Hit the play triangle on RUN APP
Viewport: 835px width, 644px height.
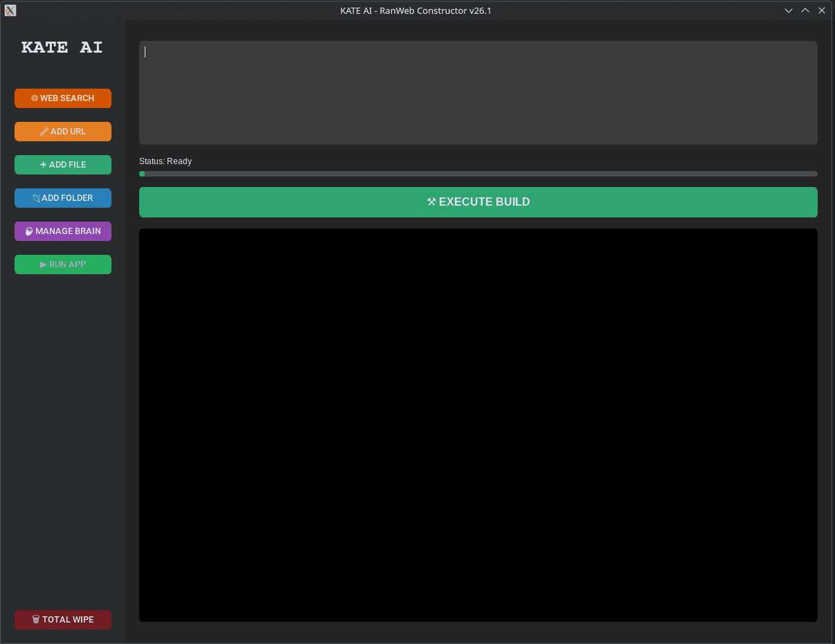point(44,265)
